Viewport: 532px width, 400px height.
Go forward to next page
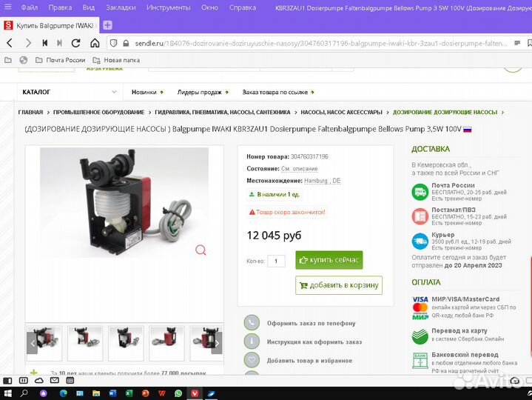coord(28,43)
